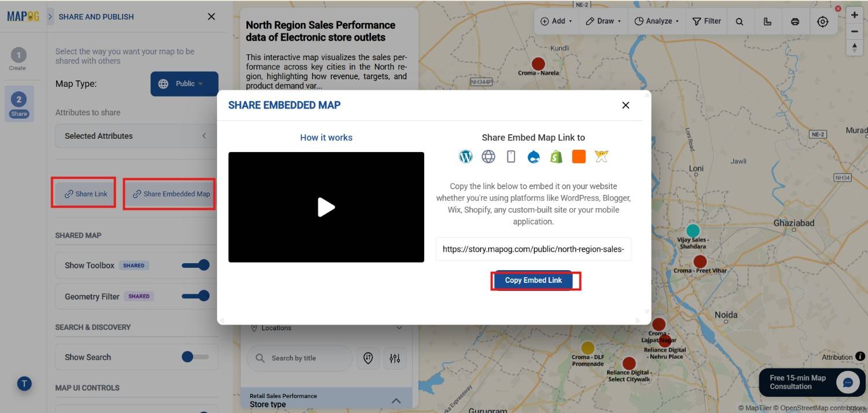Open the Analyze dropdown menu
Screen dimensions: 868x413
point(656,21)
